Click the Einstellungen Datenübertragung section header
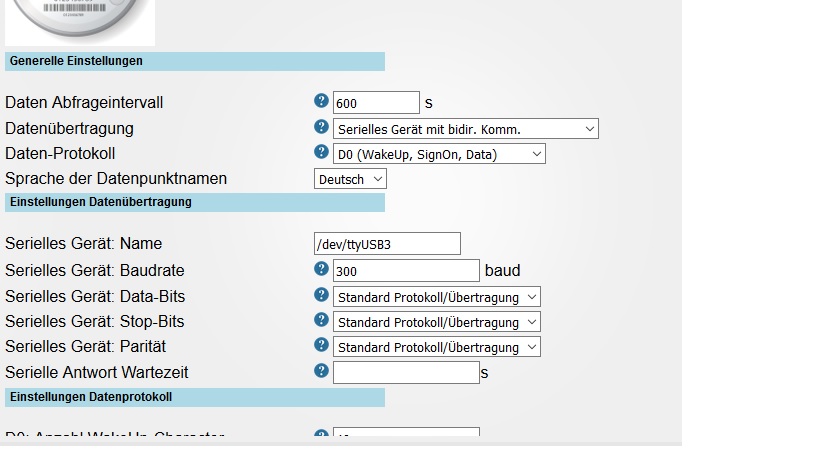 (195, 202)
